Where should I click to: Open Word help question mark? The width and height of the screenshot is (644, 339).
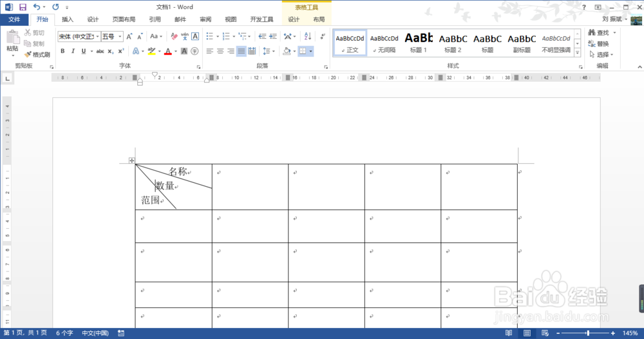(x=584, y=7)
